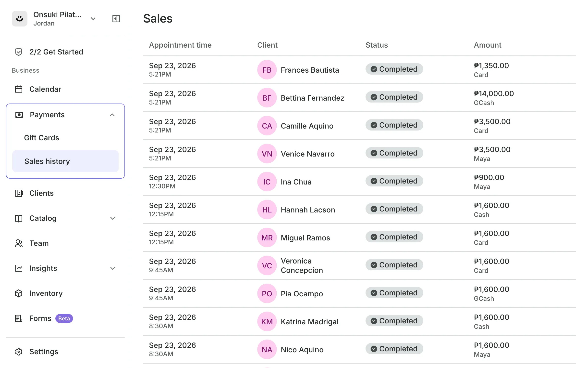
Task: Open Veronica Concepcion client name
Action: tap(302, 266)
